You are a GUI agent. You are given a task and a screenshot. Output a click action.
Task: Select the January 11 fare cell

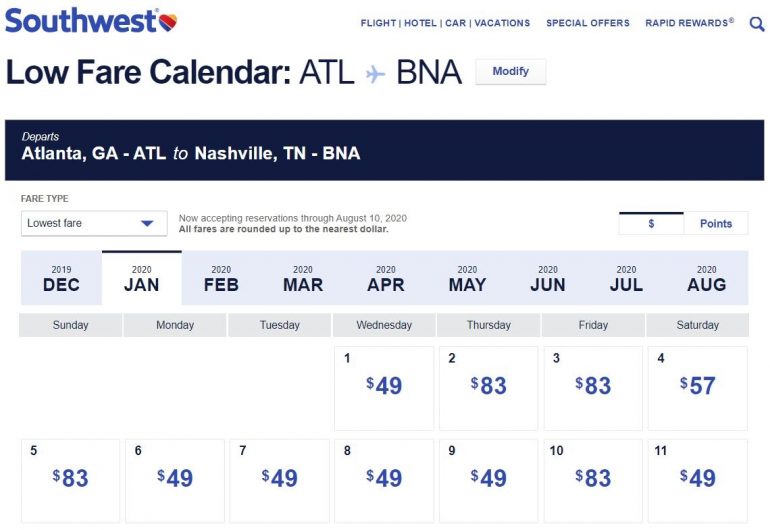[698, 480]
